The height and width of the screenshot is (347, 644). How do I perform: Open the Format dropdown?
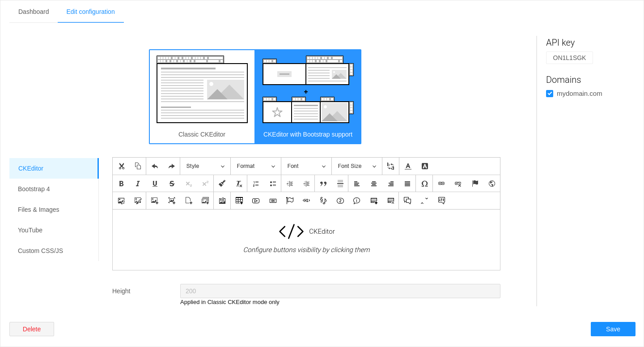pos(256,166)
